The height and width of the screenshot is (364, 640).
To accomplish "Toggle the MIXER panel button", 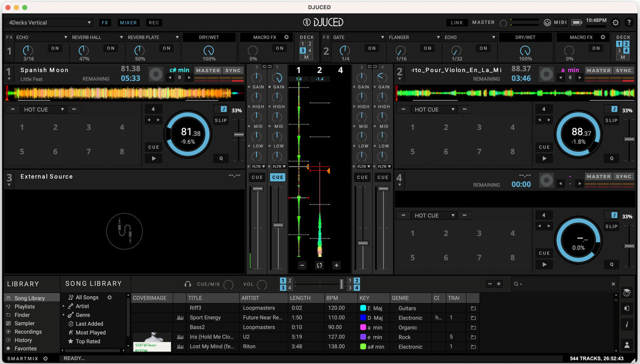I will click(x=128, y=22).
